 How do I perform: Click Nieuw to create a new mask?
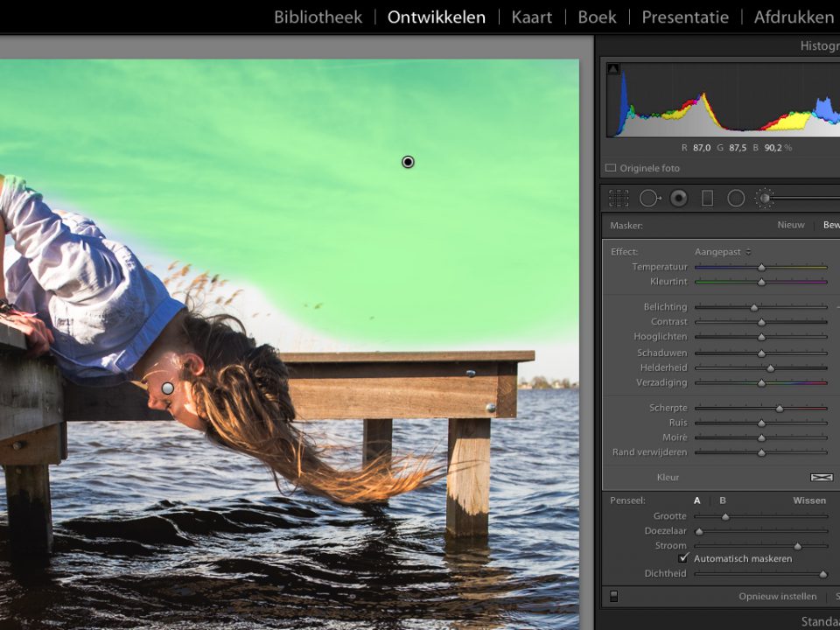click(790, 225)
